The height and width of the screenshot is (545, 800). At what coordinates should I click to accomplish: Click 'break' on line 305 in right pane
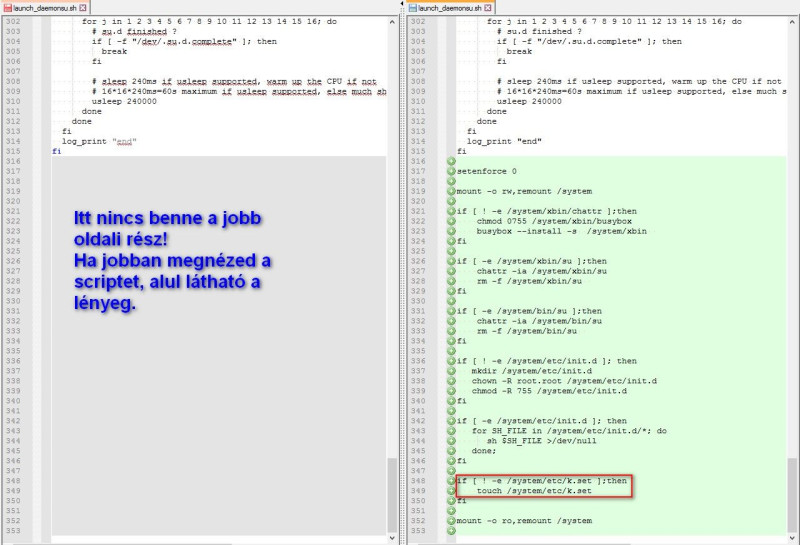519,52
